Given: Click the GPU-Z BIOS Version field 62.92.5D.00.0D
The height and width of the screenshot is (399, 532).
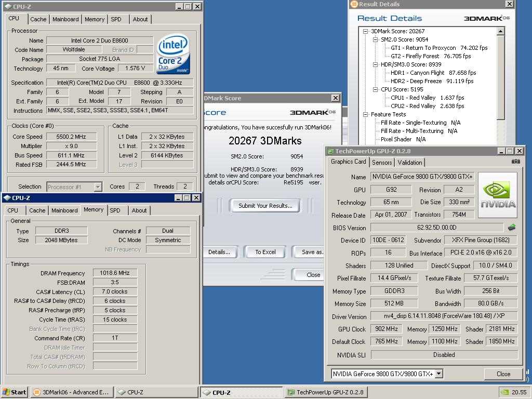Looking at the screenshot, I should pyautogui.click(x=436, y=228).
